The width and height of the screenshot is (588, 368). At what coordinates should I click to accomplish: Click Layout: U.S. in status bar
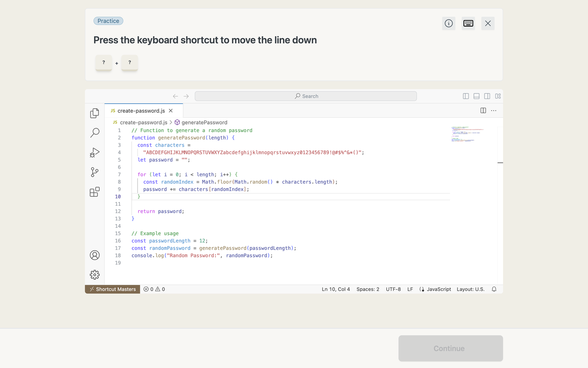pos(470,289)
